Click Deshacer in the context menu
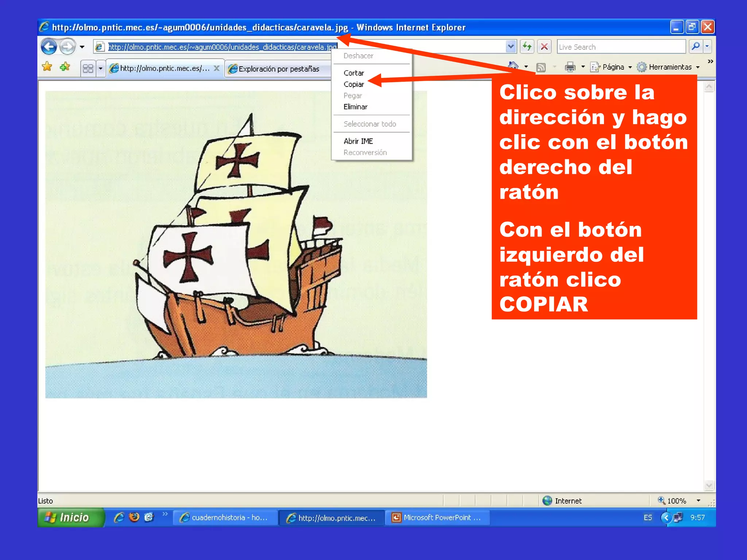The height and width of the screenshot is (560, 747). tap(372, 56)
